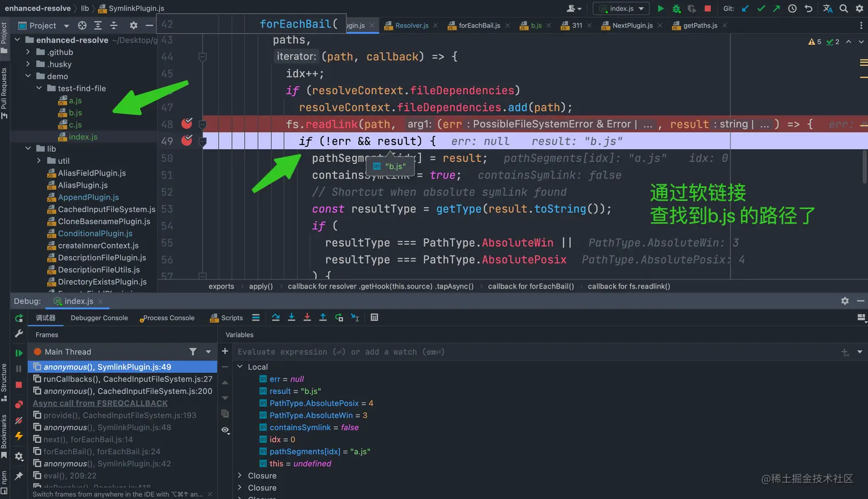Click the Git update project arrow
The height and width of the screenshot is (499, 868).
[x=745, y=9]
